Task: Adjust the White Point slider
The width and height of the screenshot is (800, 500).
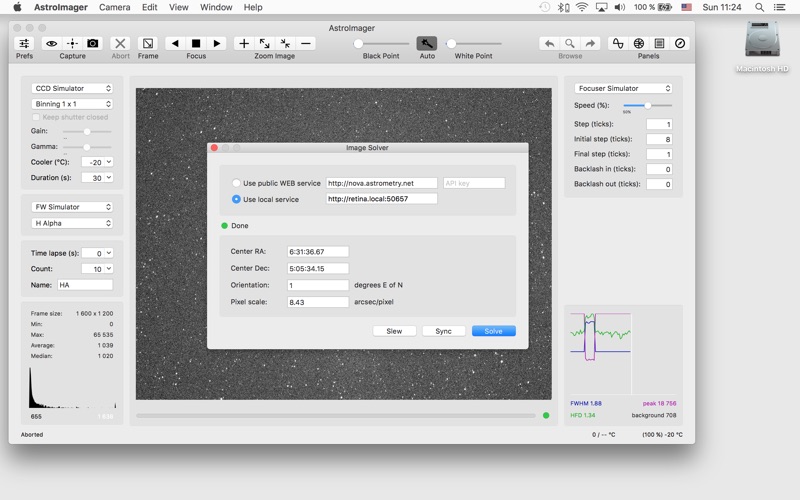Action: point(473,43)
